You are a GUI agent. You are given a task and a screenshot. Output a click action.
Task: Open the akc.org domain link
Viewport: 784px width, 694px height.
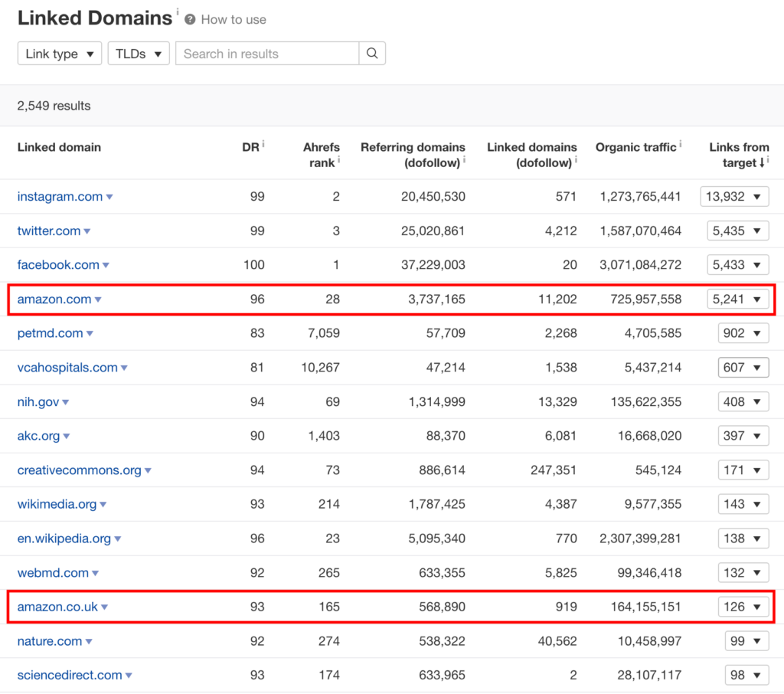click(38, 436)
